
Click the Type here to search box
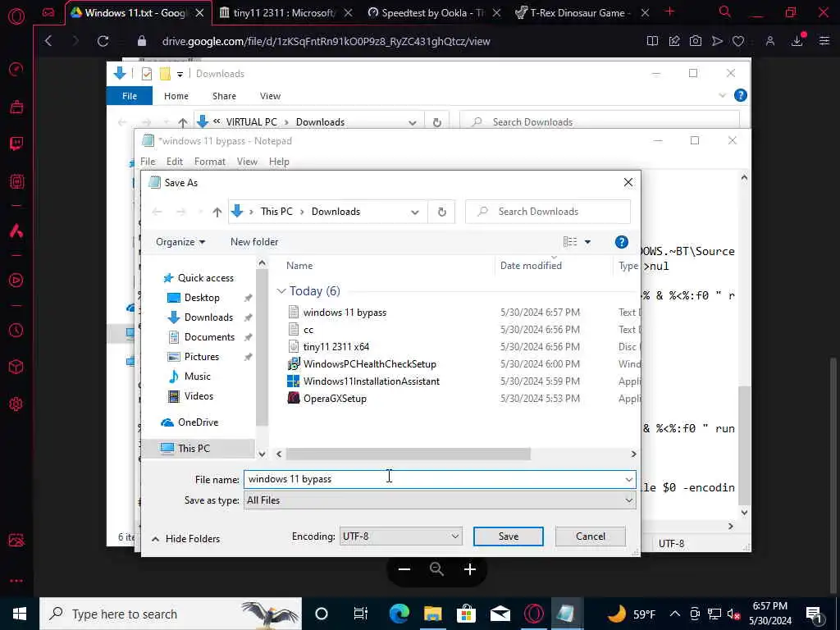tap(171, 614)
